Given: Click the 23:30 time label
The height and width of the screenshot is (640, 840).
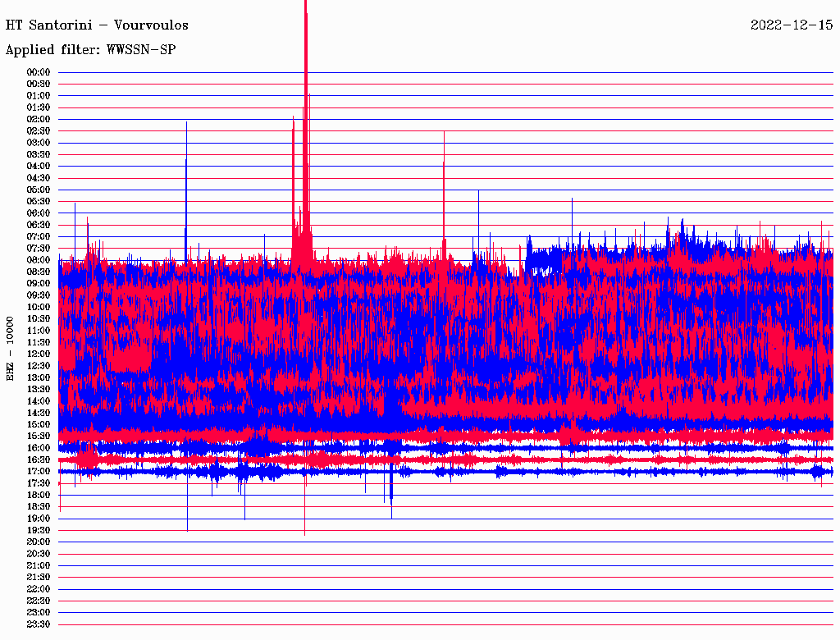Looking at the screenshot, I should point(39,624).
